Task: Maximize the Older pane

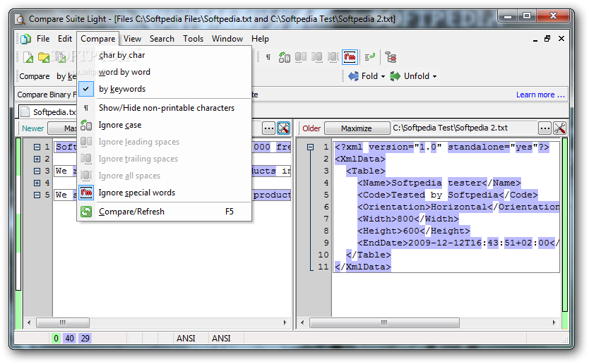Action: (x=357, y=128)
